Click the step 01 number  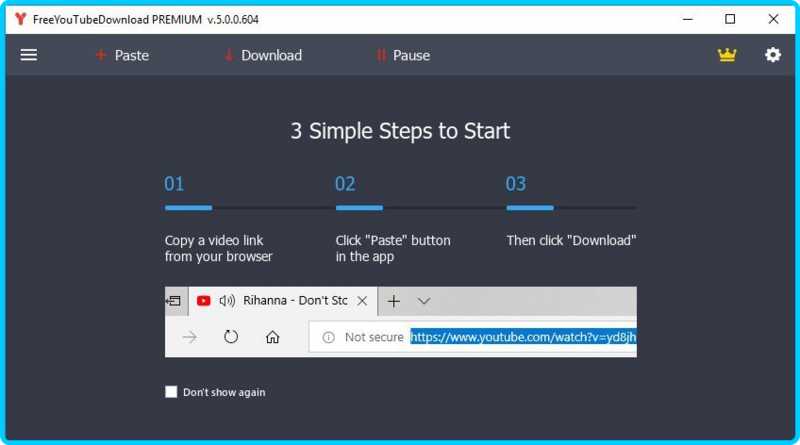(x=174, y=184)
